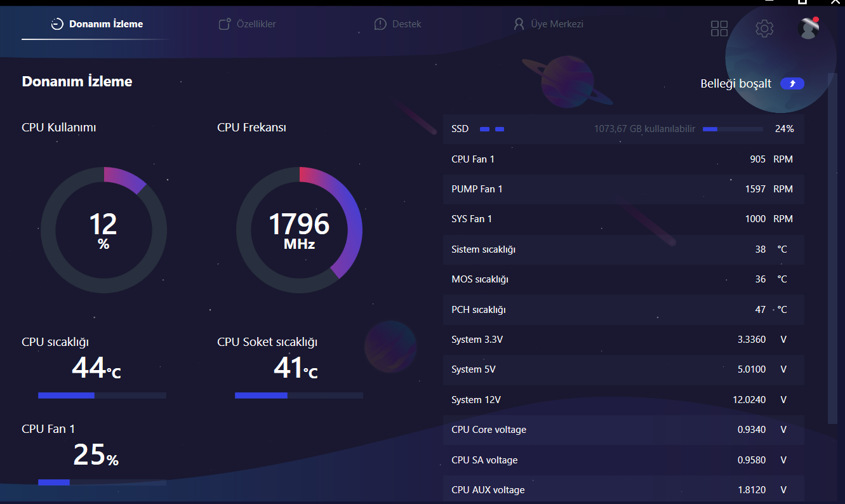Select the SYS Fan 1 row
The image size is (845, 504).
tap(623, 219)
